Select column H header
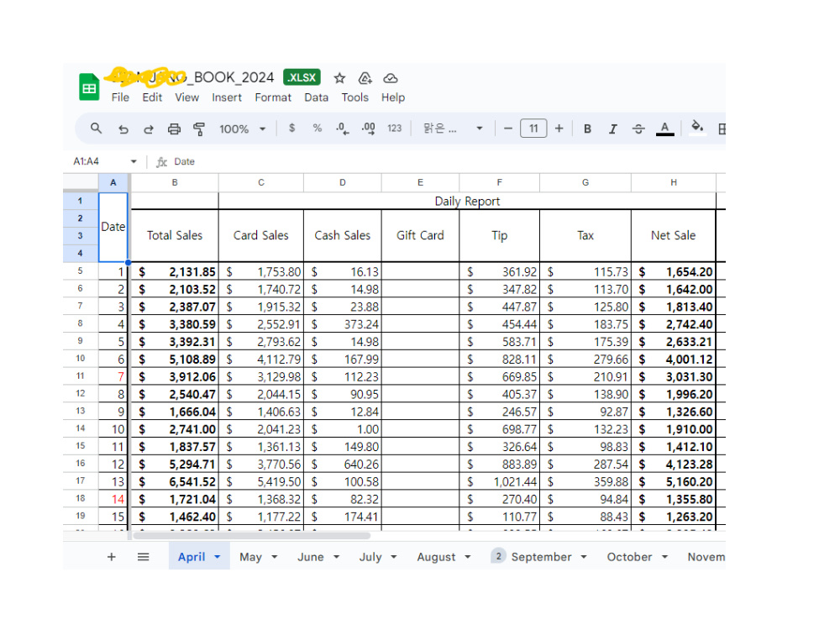This screenshot has height=630, width=840. [674, 182]
